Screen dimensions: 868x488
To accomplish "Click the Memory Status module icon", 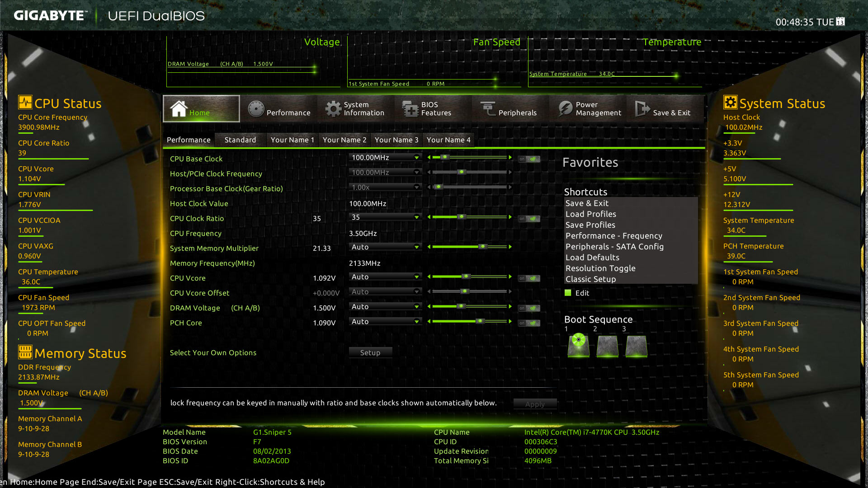I will pos(25,352).
